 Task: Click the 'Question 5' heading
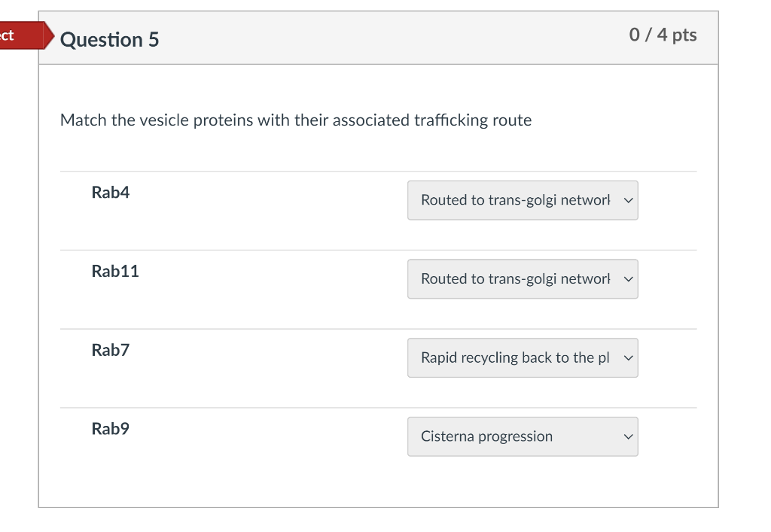[x=110, y=39]
